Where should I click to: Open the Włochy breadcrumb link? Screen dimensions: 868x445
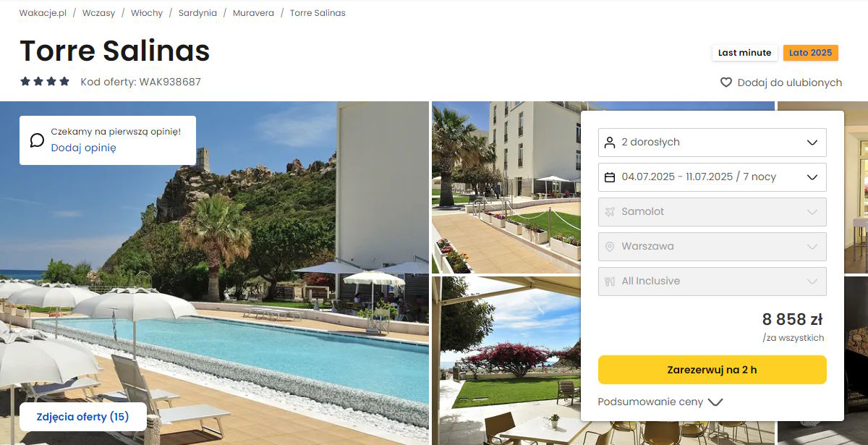click(x=147, y=13)
